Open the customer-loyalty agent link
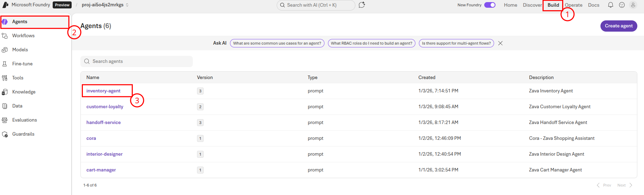The width and height of the screenshot is (644, 195). tap(105, 107)
